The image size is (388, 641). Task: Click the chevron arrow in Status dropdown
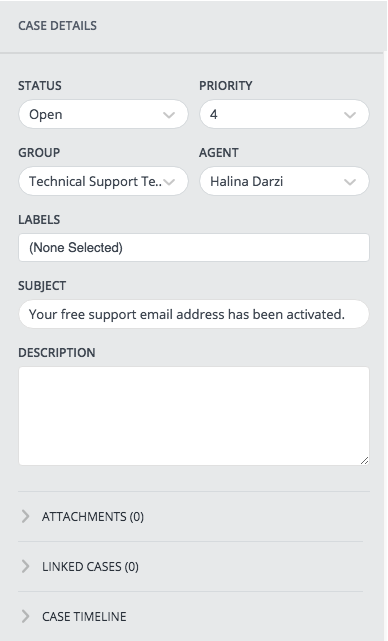point(169,115)
